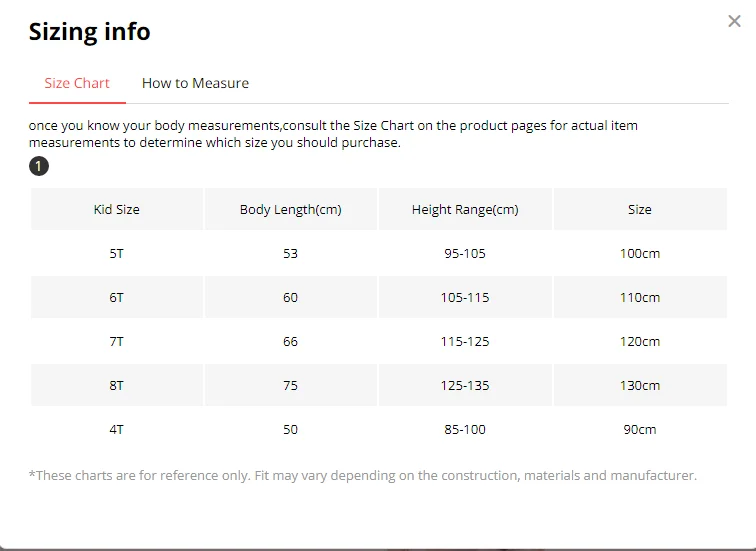This screenshot has height=551, width=756.
Task: Click the Height Range(cm) column header
Action: [465, 209]
